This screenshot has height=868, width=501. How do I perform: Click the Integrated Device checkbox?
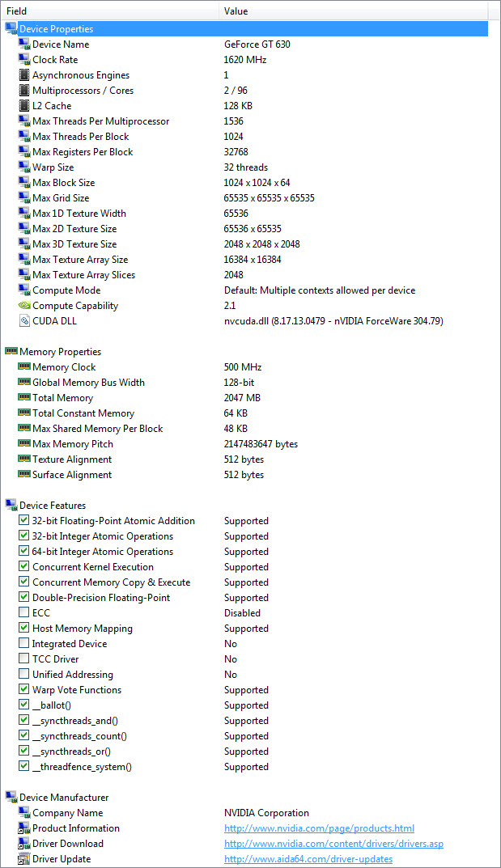tap(23, 643)
